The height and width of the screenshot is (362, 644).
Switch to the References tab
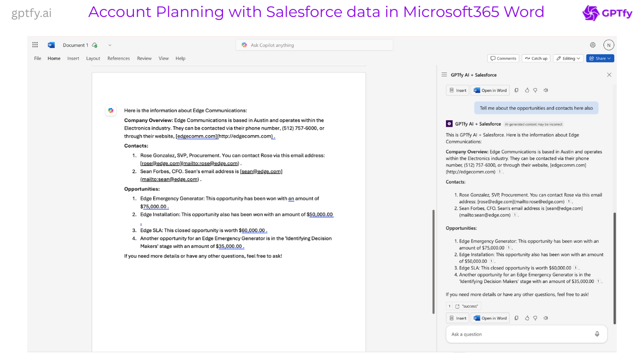(118, 58)
